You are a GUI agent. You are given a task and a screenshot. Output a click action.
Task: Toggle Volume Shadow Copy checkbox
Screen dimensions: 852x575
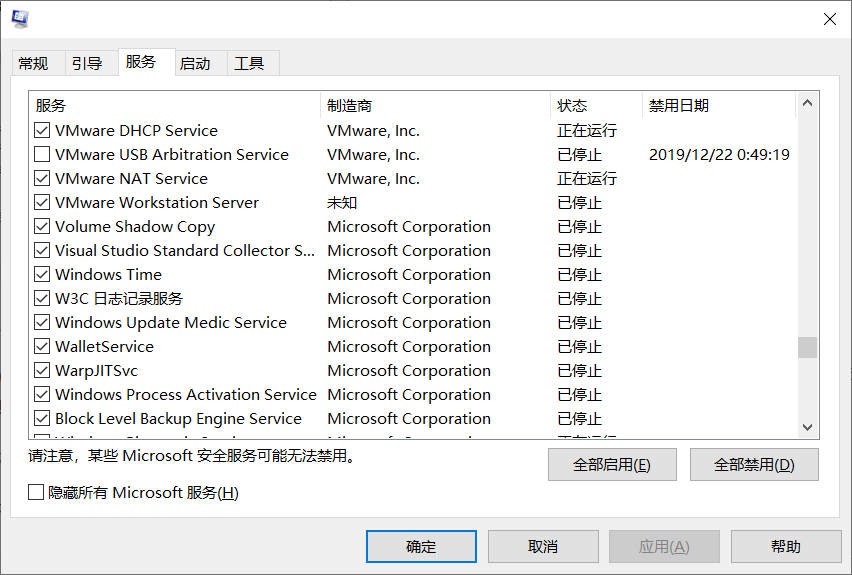click(42, 226)
